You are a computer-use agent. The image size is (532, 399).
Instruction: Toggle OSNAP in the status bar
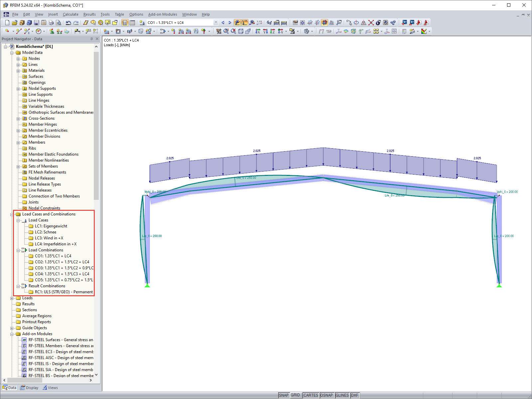coord(327,395)
